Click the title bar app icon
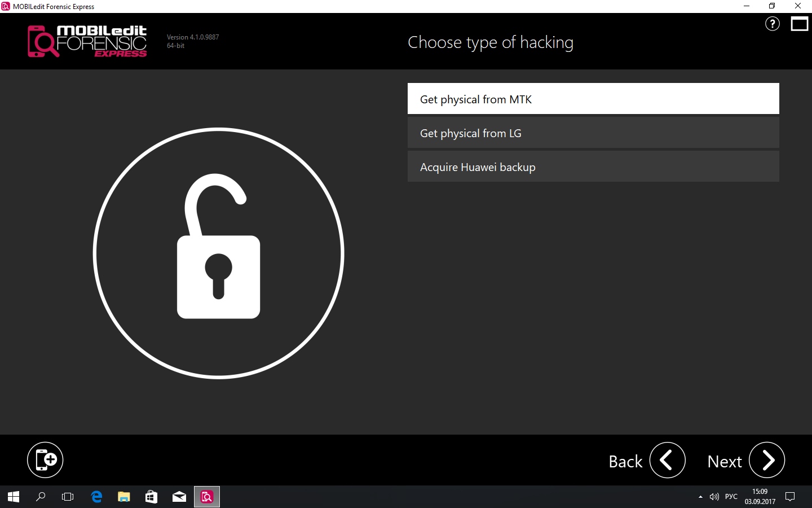Screen dimensions: 812x508 [x=6, y=6]
